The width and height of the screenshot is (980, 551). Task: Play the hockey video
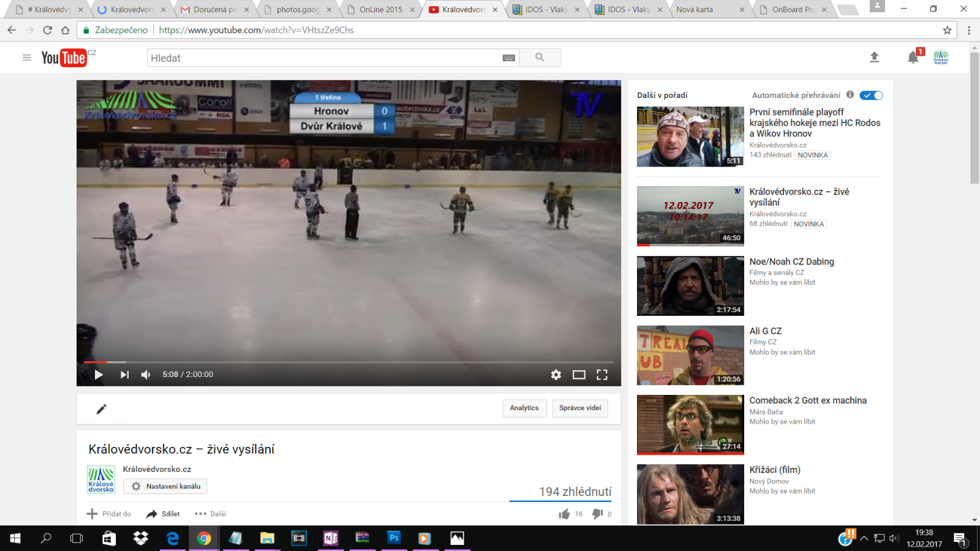click(x=99, y=375)
